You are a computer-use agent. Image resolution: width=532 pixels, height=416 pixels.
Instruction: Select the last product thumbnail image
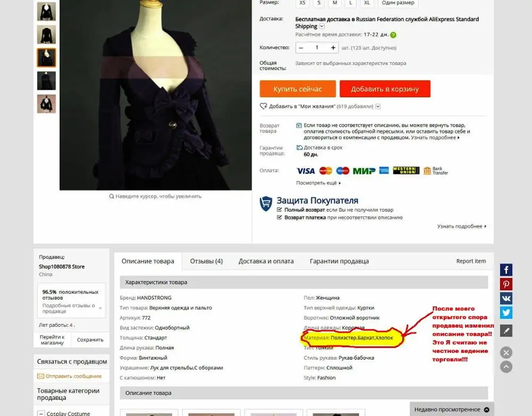coord(46,104)
